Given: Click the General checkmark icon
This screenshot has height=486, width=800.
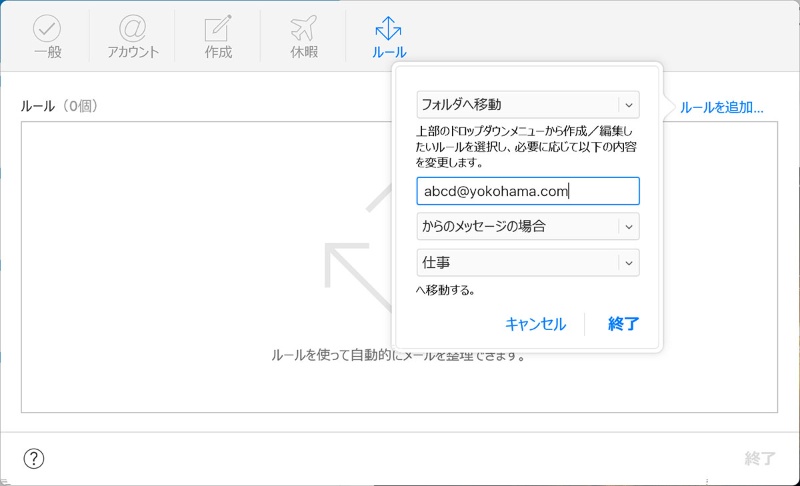Looking at the screenshot, I should 47,28.
